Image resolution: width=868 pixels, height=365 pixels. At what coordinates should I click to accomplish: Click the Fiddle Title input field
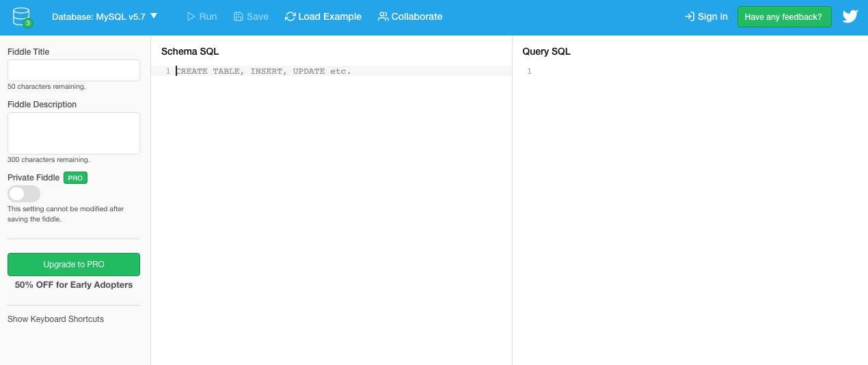point(73,70)
